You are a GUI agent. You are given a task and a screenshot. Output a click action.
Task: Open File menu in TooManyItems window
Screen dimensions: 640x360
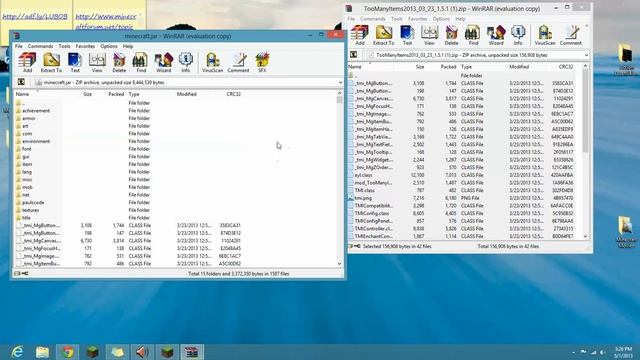coord(351,19)
